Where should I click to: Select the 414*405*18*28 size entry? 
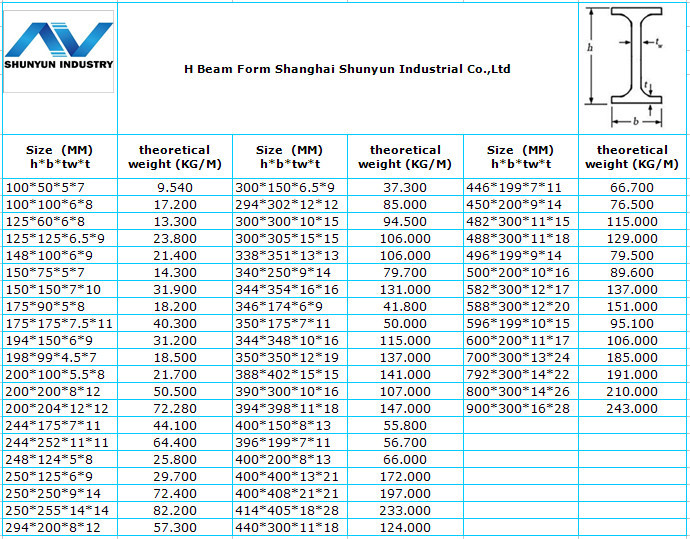pos(287,510)
